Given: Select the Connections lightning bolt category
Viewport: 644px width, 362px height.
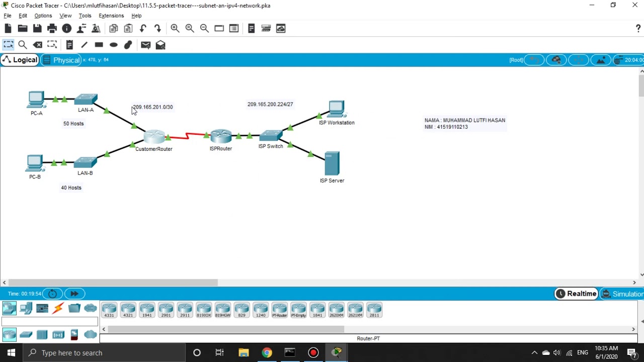Looking at the screenshot, I should click(x=58, y=308).
